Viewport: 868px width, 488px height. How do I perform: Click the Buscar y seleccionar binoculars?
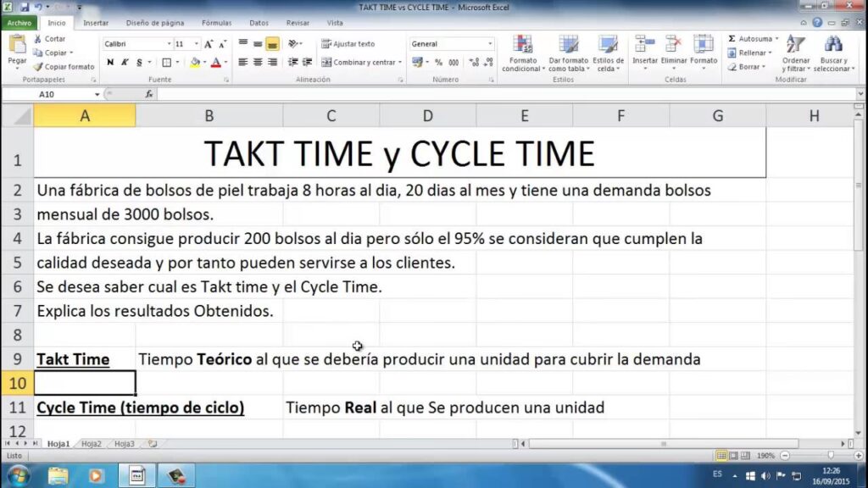tap(833, 45)
